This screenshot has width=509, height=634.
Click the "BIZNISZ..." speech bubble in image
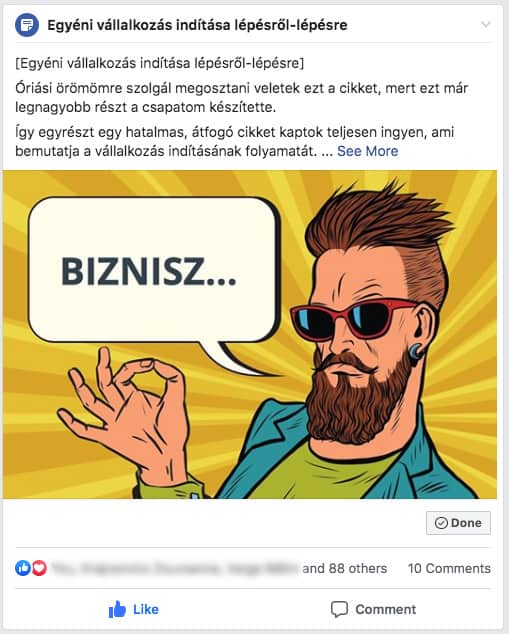pyautogui.click(x=154, y=270)
